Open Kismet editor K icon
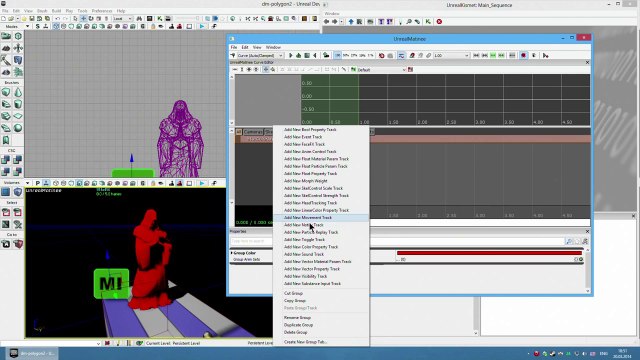This screenshot has height=360, width=640. pyautogui.click(x=160, y=19)
